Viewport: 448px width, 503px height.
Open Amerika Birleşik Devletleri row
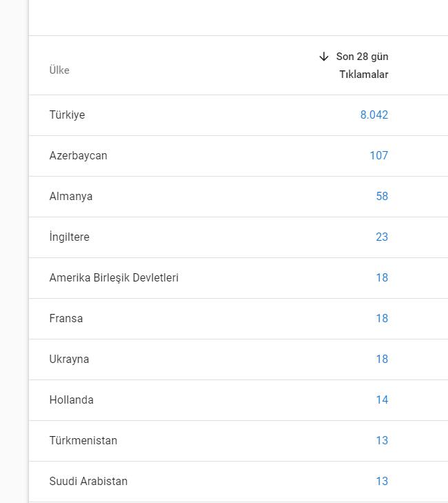point(238,278)
